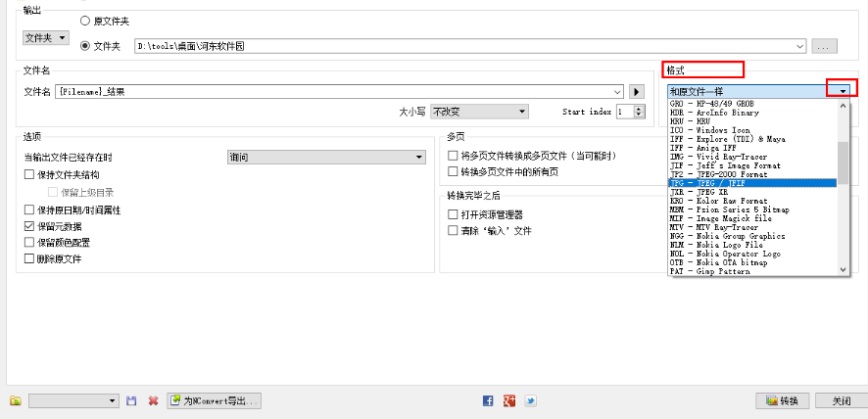Viewport: 868px width, 419px height.
Task: Select JPG - JPEG / JFIF format
Action: tap(752, 183)
